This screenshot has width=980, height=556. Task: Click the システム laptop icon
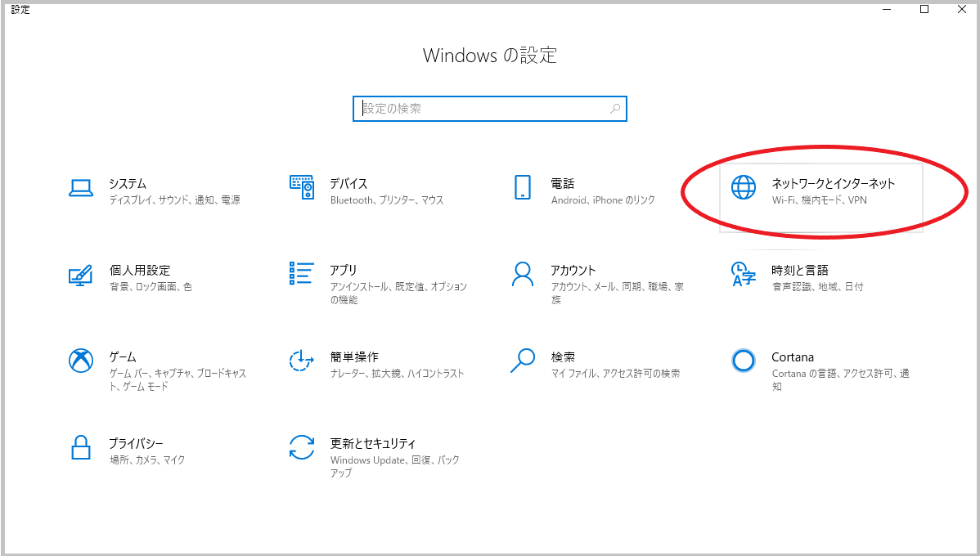click(x=80, y=187)
